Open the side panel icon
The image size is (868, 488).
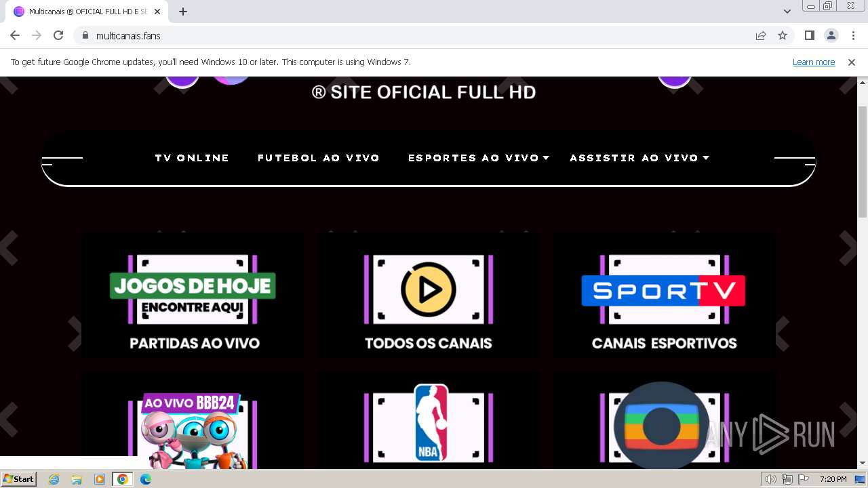pos(809,35)
